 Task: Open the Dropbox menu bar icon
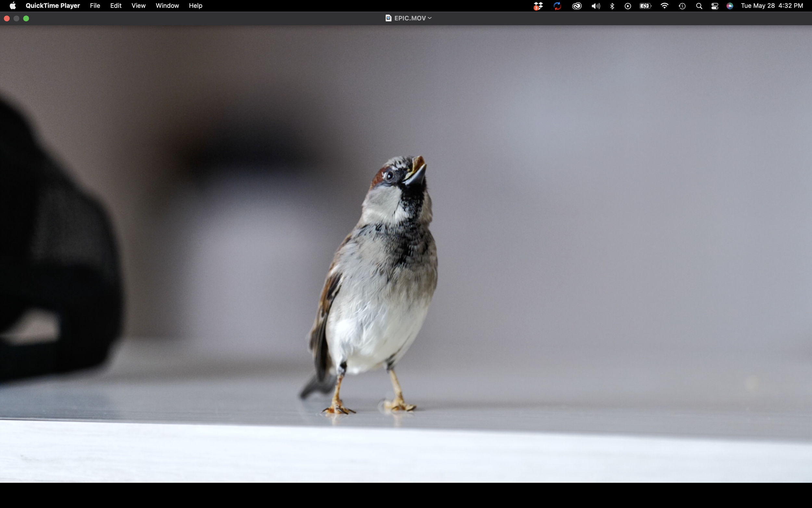coord(538,6)
